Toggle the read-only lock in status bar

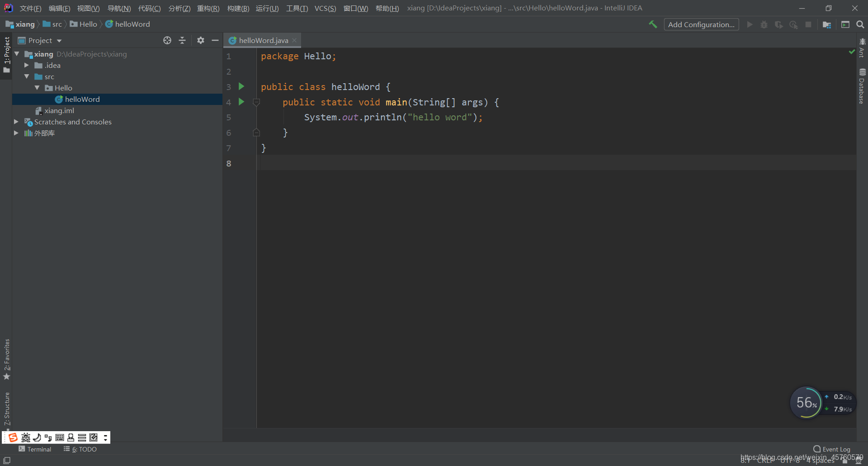(x=845, y=461)
